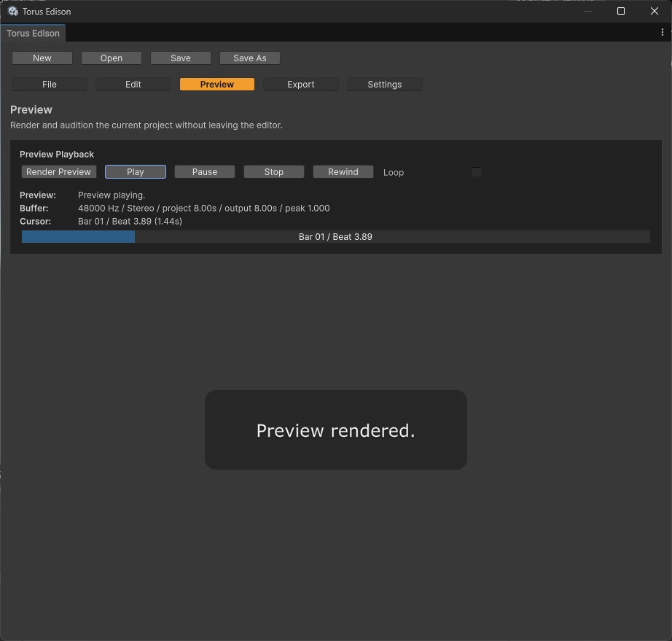Viewport: 672px width, 641px height.
Task: Click the Loop label text
Action: pyautogui.click(x=394, y=172)
